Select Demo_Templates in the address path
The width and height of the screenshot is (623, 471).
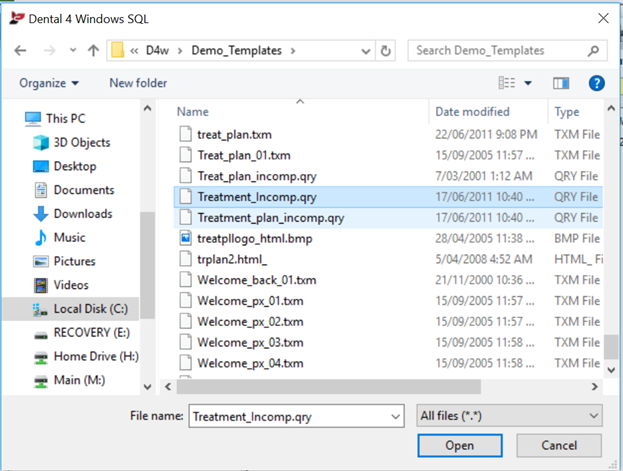pos(236,50)
